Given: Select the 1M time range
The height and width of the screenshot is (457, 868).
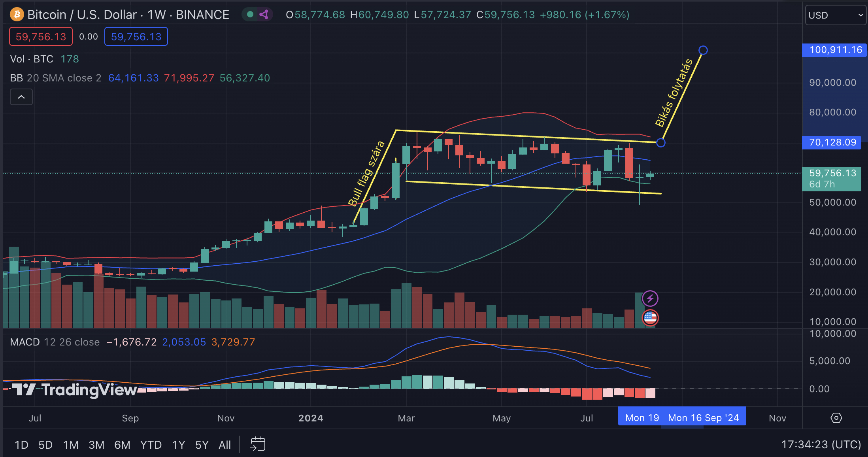Looking at the screenshot, I should tap(71, 445).
